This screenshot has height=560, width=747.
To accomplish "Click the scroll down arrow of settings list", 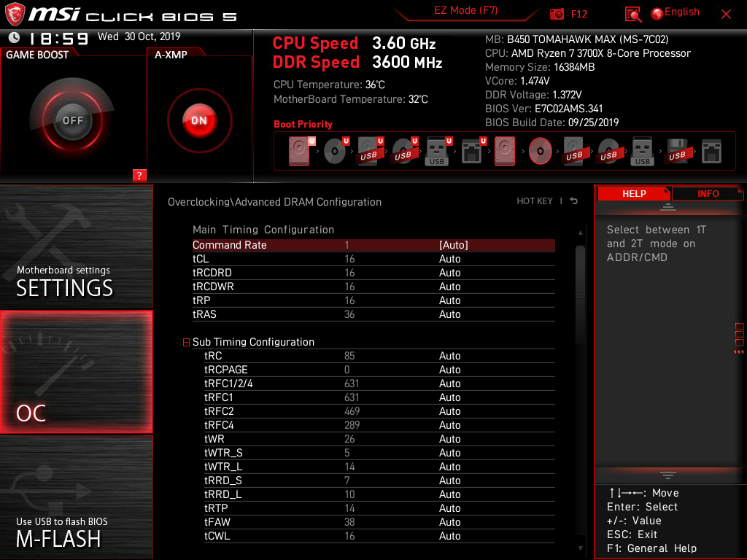I will tap(580, 548).
